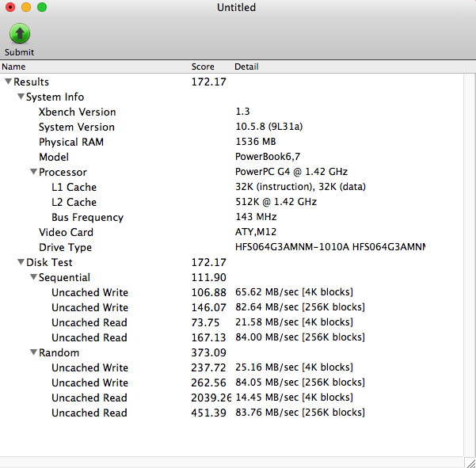Select Sequential Uncached Write 146.07 row
Viewport: 476px width, 468px height.
tap(231, 307)
